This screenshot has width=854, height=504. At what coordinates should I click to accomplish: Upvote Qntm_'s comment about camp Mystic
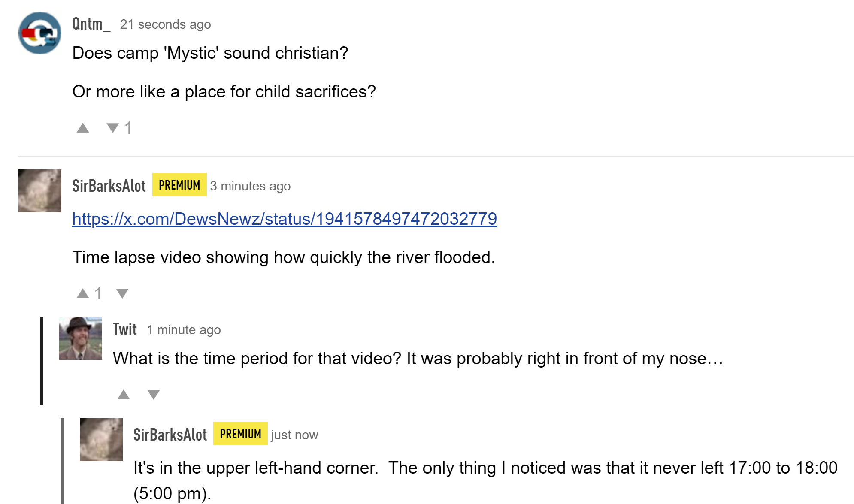tap(83, 128)
